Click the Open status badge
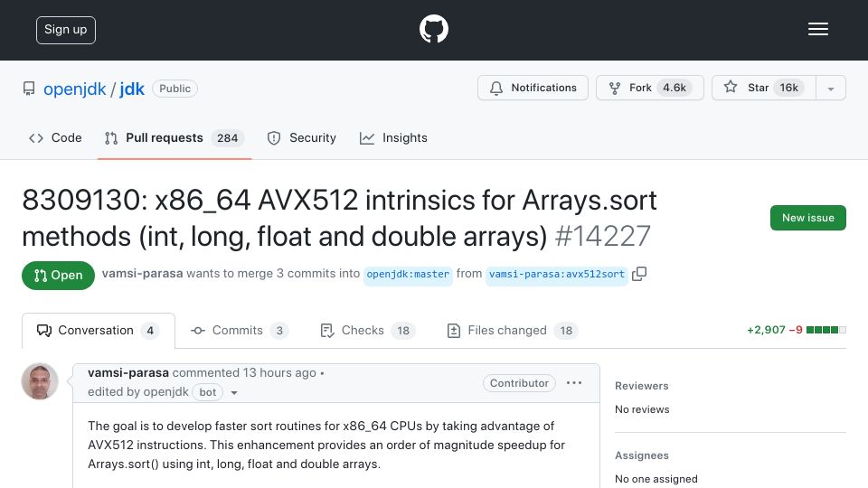 (x=58, y=276)
